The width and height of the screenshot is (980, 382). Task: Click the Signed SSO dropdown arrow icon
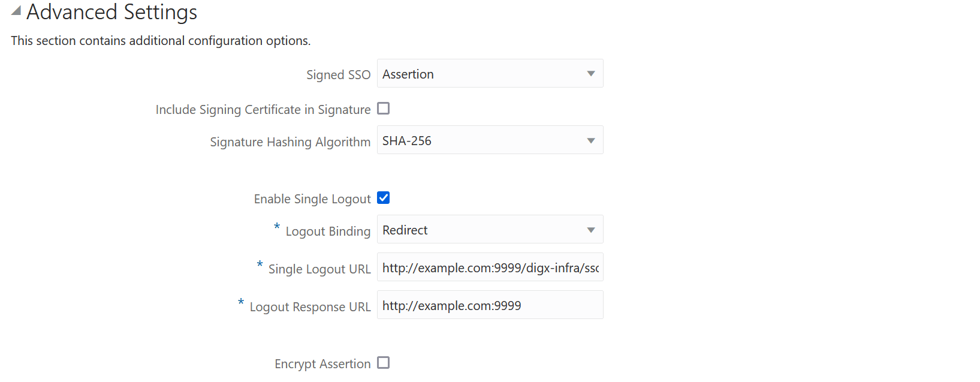tap(592, 73)
